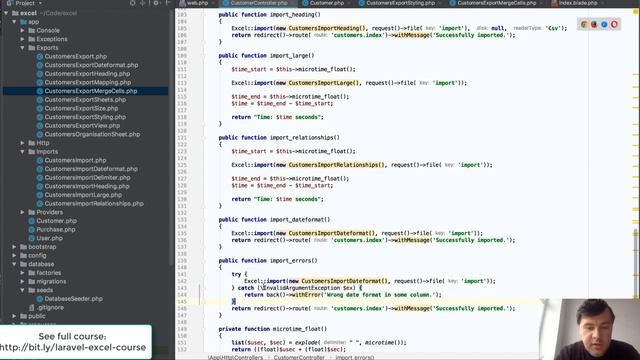Switch to CustomersExportStyling.php tab
The height and width of the screenshot is (360, 640).
click(400, 3)
